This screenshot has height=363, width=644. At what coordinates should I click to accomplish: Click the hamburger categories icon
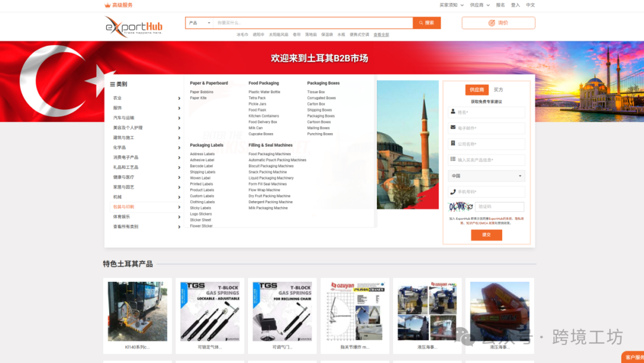[112, 84]
